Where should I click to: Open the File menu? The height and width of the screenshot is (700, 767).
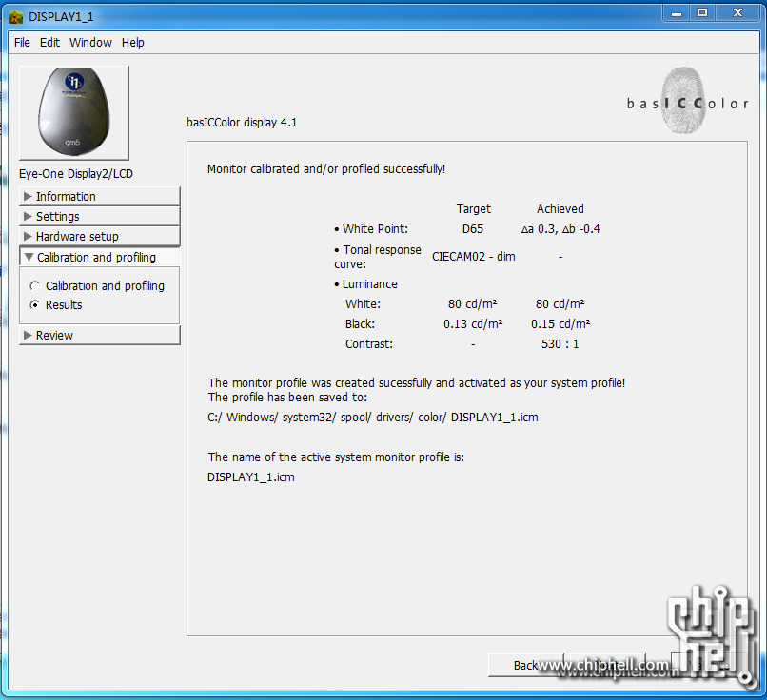click(22, 43)
